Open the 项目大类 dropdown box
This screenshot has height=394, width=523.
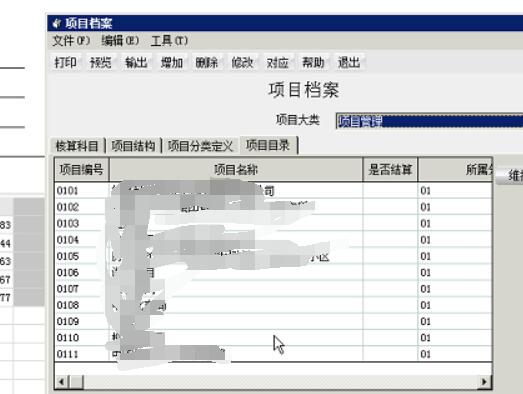point(429,121)
